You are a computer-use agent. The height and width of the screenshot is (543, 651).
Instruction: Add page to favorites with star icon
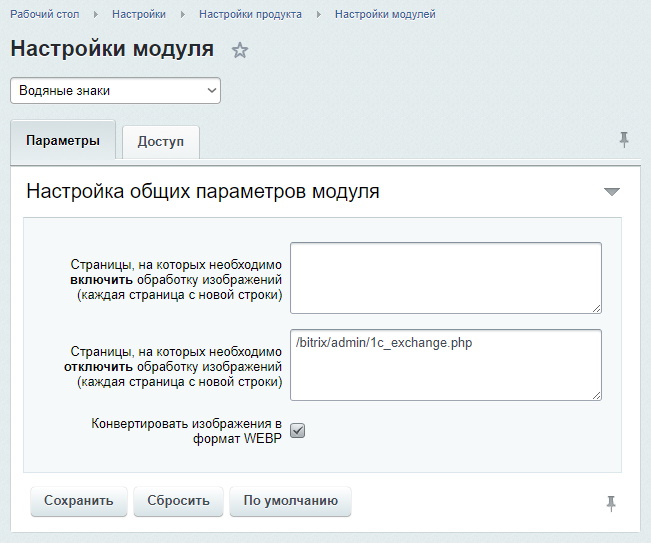click(x=240, y=50)
